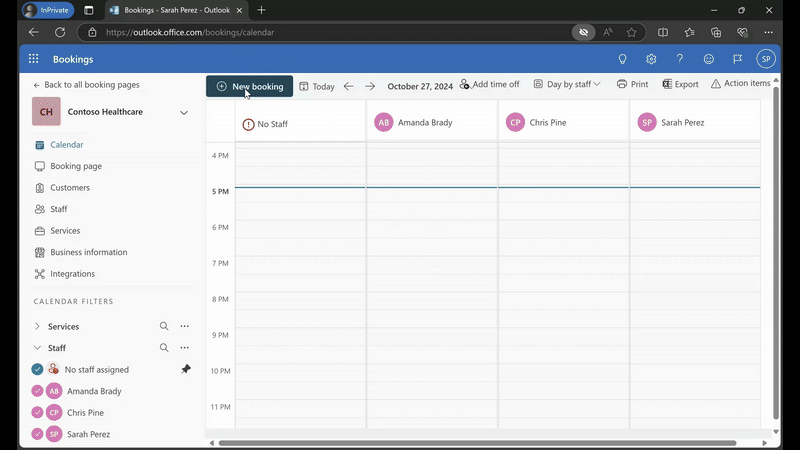Expand the Services filter section
This screenshot has height=450, width=800.
pos(37,326)
